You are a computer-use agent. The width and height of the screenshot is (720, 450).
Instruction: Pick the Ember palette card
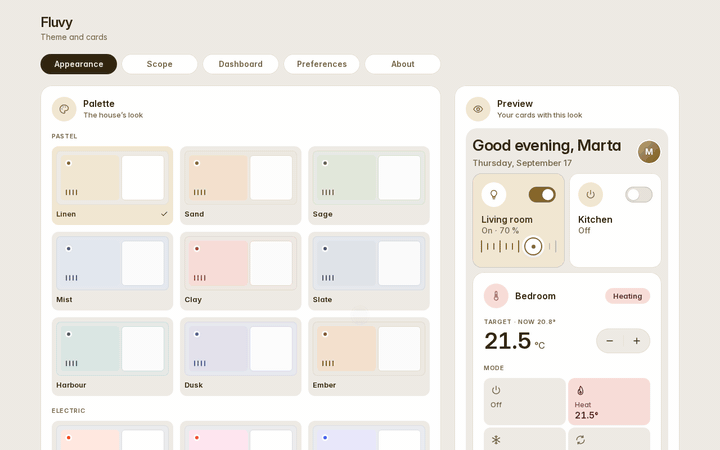(369, 356)
